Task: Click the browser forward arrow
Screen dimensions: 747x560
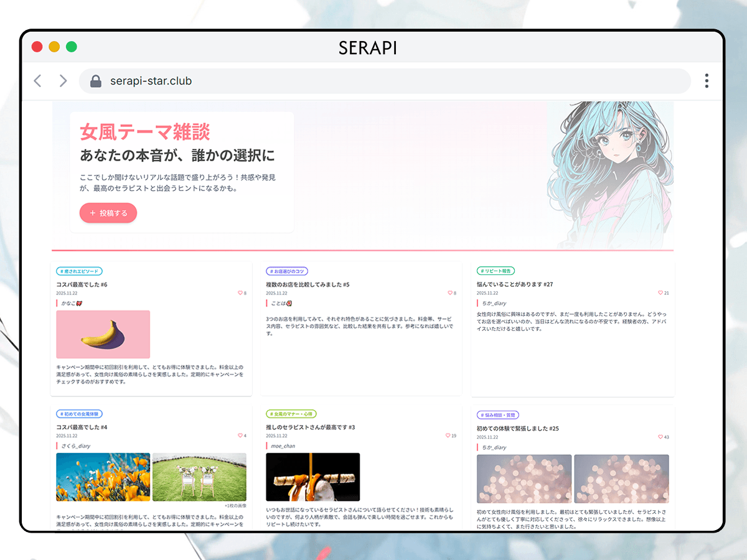Action: tap(63, 81)
